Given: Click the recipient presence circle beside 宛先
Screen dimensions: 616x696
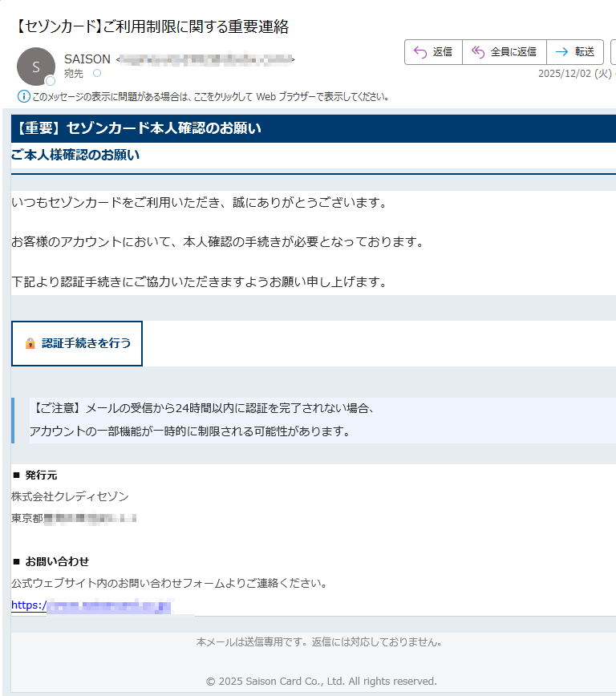Looking at the screenshot, I should click(x=97, y=74).
